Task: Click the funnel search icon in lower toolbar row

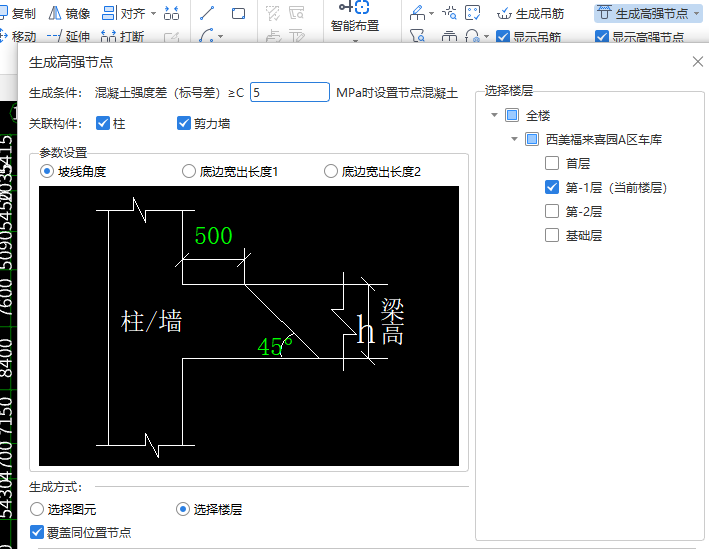Action: [417, 36]
